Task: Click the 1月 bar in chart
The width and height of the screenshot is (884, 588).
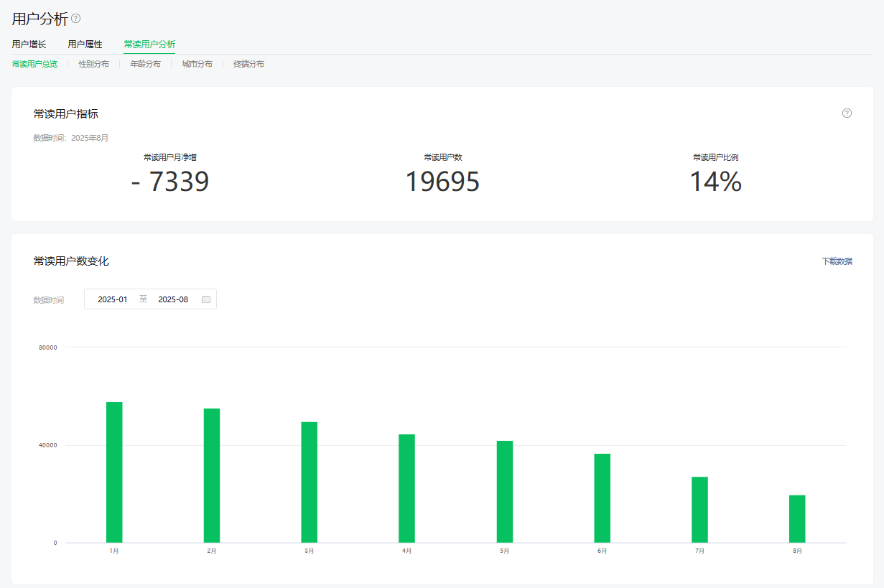Action: (114, 472)
